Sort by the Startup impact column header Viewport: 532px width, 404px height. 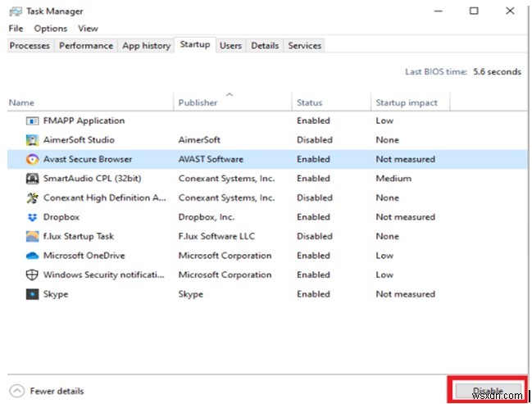411,102
